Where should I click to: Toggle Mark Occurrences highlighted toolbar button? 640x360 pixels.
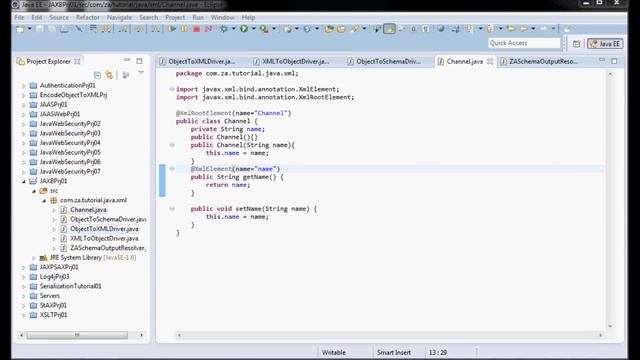click(389, 29)
